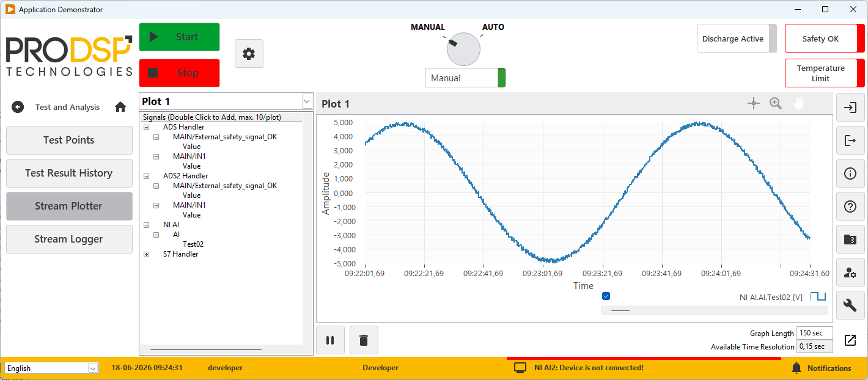Click the MANUAL label of the mode selector
The image size is (868, 380).
tap(428, 27)
